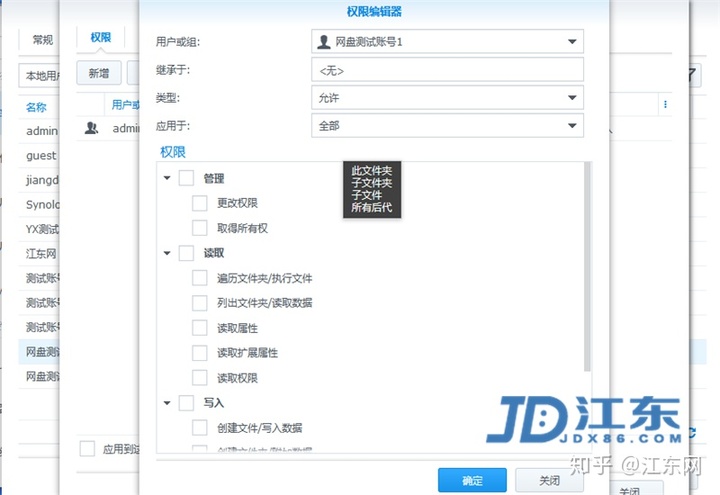720x495 pixels.
Task: Select the admin user in the list
Action: pyautogui.click(x=39, y=131)
